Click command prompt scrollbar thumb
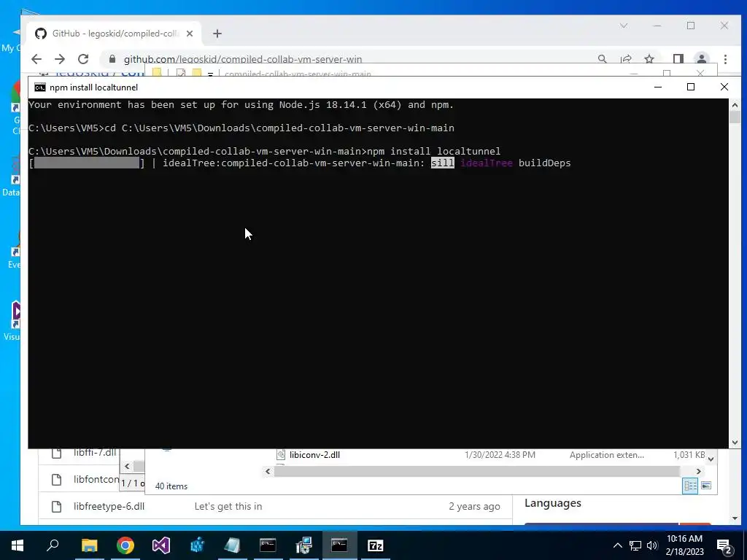 (735, 117)
